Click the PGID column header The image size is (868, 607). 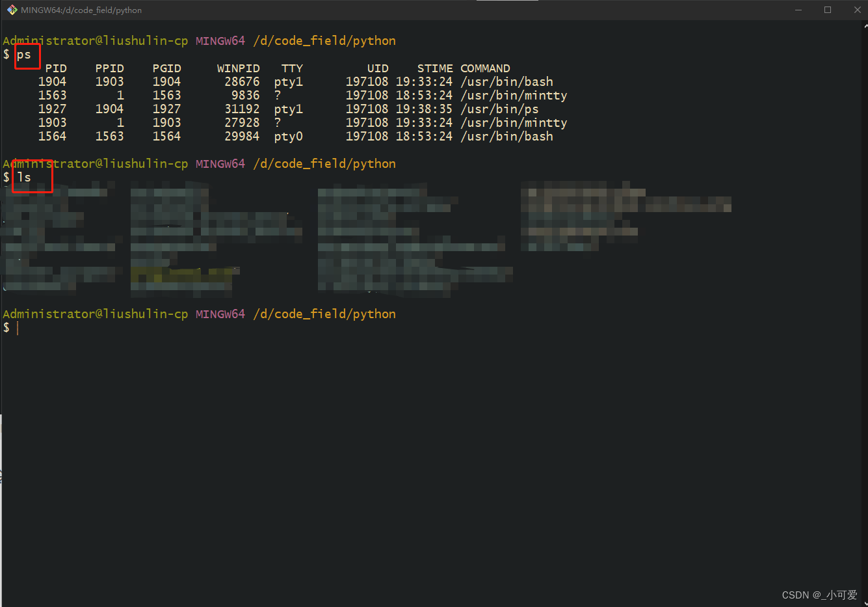(167, 68)
